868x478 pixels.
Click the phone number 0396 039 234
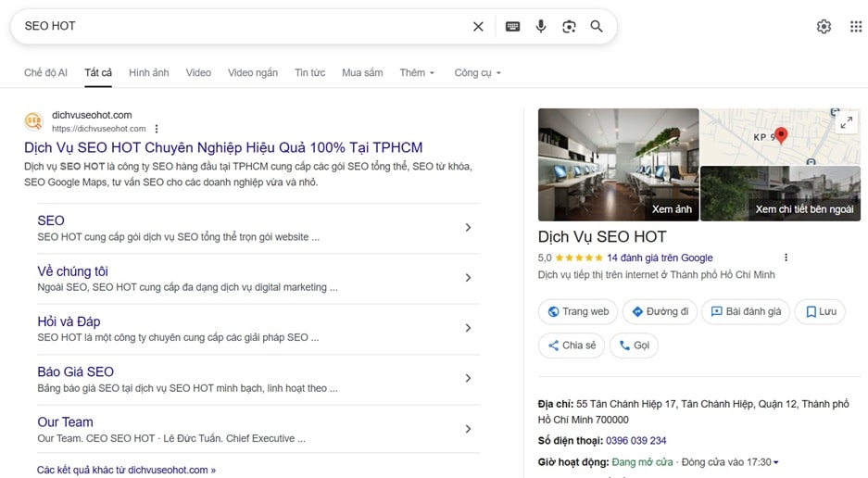[x=636, y=441]
